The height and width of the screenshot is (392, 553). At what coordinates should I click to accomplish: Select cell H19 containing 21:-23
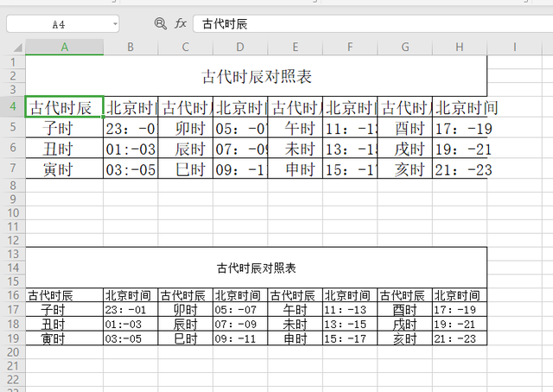tap(460, 338)
